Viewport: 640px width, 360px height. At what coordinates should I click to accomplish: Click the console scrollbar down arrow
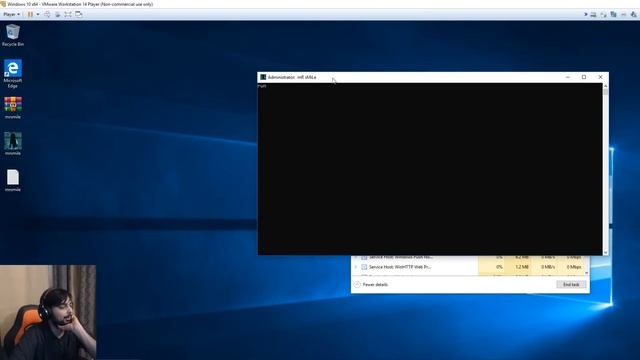tap(605, 253)
